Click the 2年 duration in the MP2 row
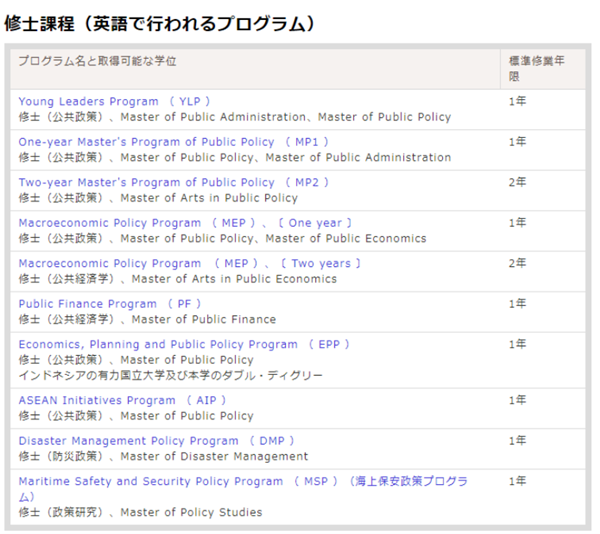This screenshot has width=600, height=534. point(517,182)
